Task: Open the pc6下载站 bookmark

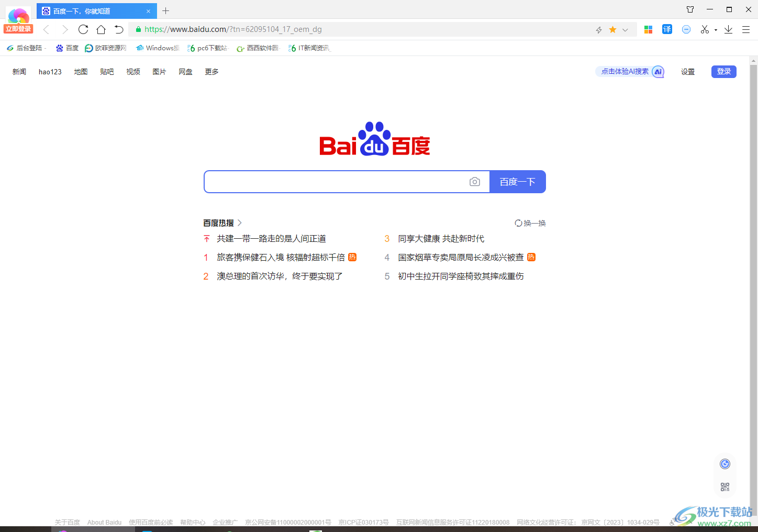Action: 207,48
